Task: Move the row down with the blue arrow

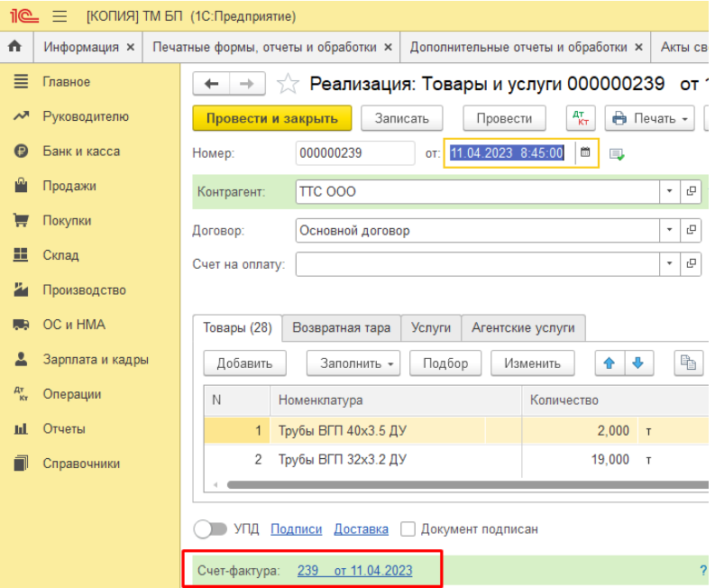Action: [x=638, y=363]
